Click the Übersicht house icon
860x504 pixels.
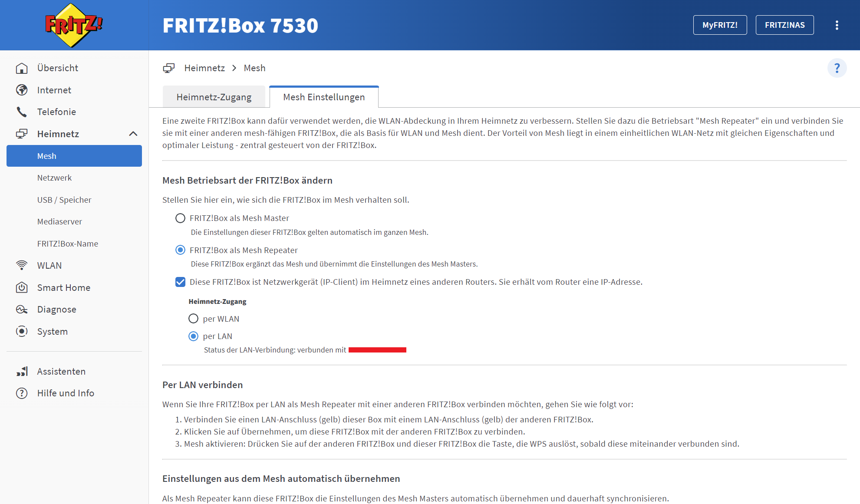pyautogui.click(x=22, y=68)
